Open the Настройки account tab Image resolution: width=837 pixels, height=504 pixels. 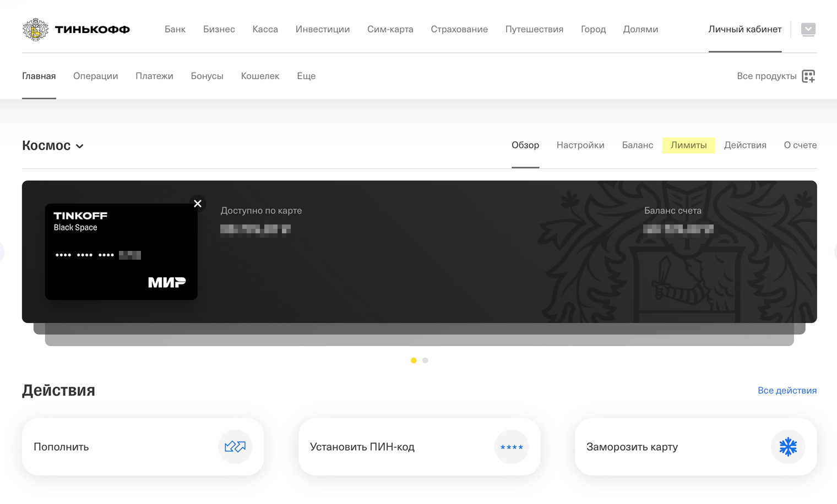580,145
